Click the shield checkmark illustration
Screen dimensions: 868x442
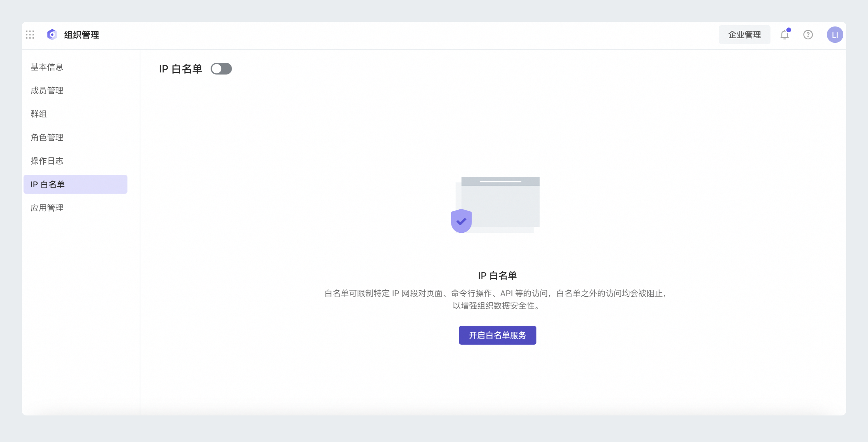(461, 221)
